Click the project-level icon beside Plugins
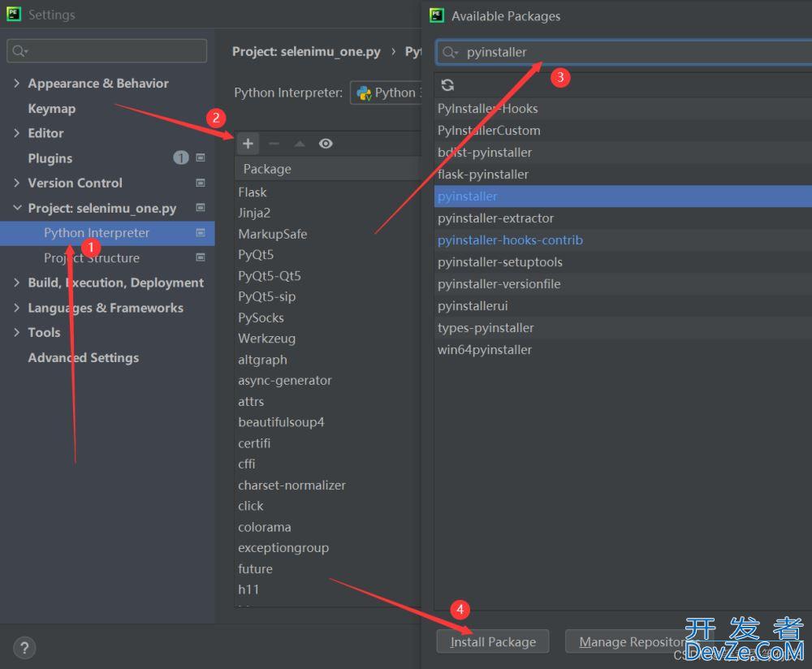 [201, 158]
